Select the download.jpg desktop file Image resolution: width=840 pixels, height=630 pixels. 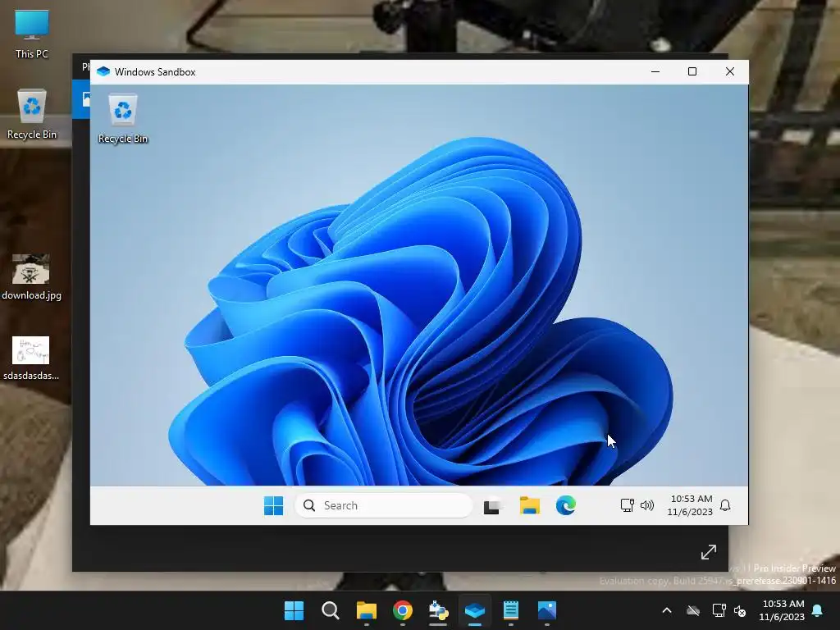[32, 277]
